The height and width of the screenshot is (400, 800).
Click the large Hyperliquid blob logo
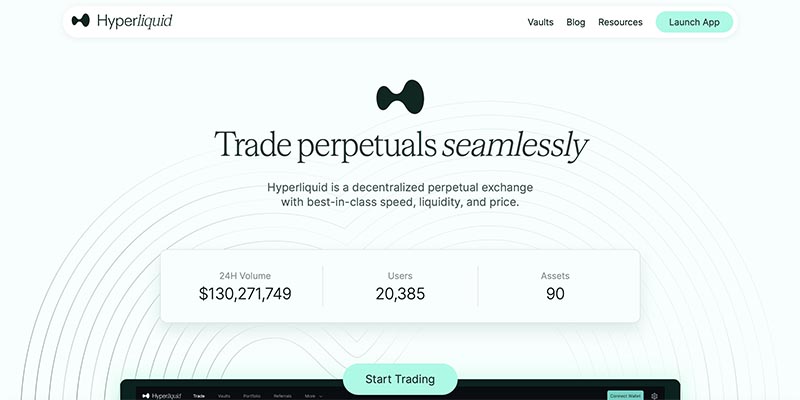coord(400,96)
